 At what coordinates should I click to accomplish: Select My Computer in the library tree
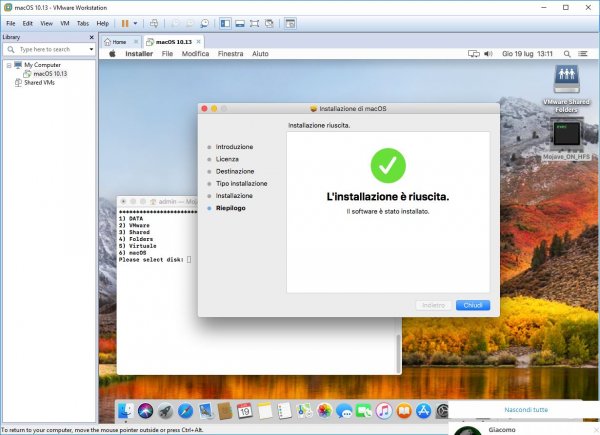[42, 65]
